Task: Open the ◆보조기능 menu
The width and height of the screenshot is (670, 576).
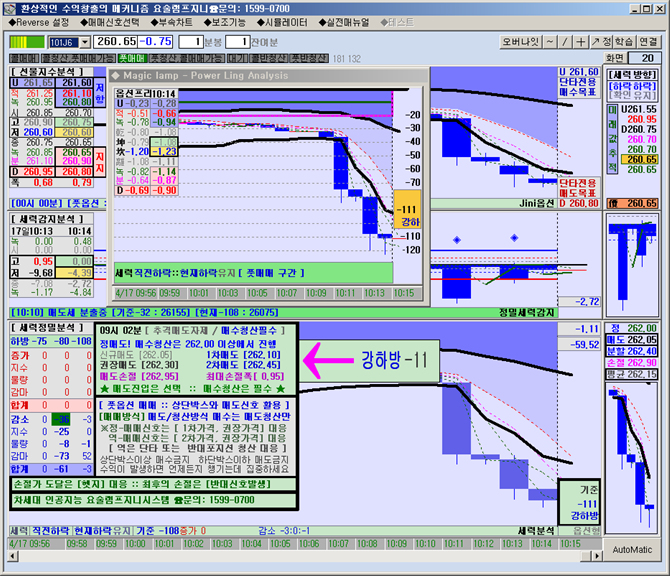Action: (x=225, y=22)
